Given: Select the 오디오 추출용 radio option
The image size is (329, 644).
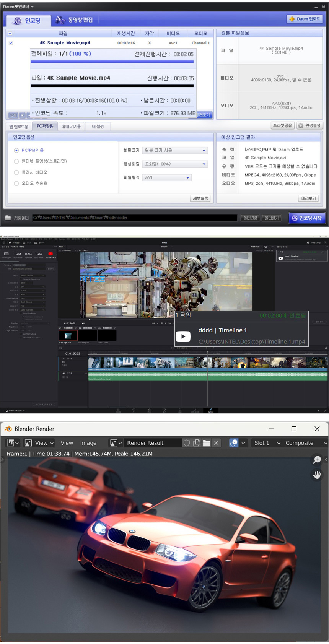Looking at the screenshot, I should [16, 184].
